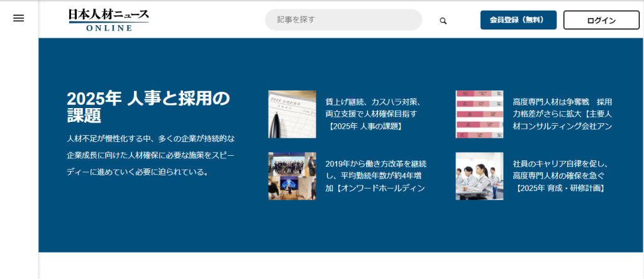The height and width of the screenshot is (279, 644).
Task: Select the 【2025年 人事の課題】 tag text
Action: (x=365, y=126)
